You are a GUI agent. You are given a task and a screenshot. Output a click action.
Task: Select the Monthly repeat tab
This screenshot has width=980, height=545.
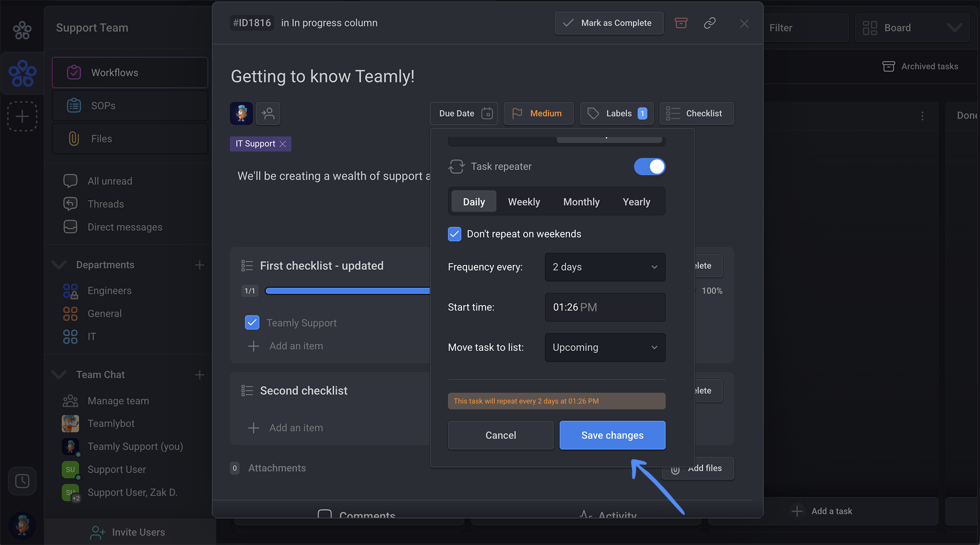coord(581,202)
